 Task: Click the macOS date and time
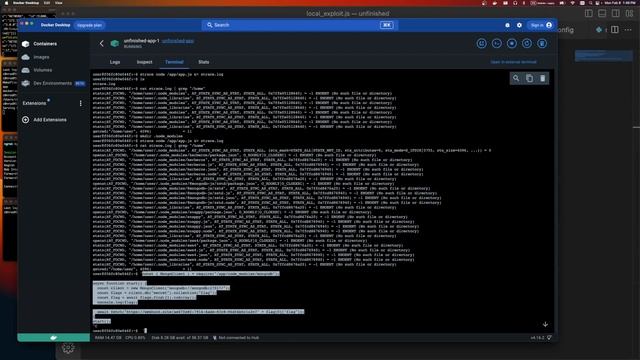620,3
